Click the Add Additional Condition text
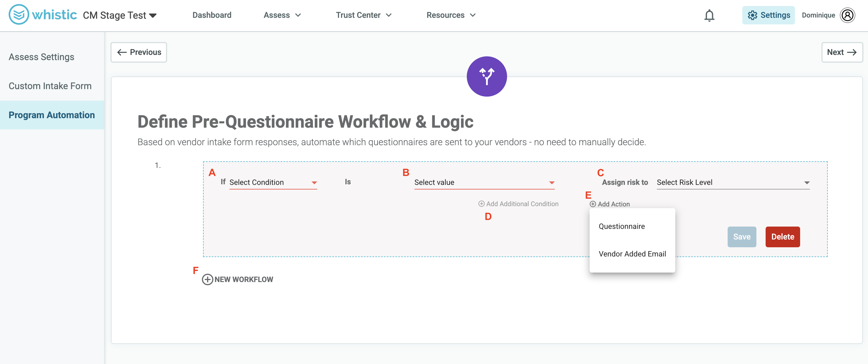Screen dimensions: 868x364 point(522,204)
